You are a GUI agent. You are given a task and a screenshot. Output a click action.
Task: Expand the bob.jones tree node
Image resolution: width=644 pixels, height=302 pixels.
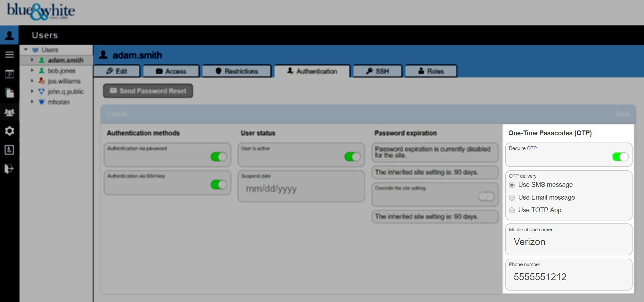point(32,70)
